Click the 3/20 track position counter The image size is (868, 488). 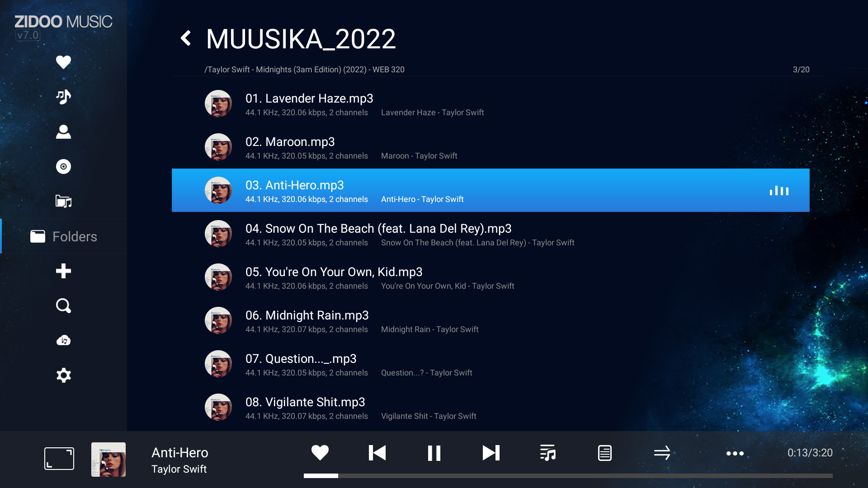pyautogui.click(x=801, y=70)
